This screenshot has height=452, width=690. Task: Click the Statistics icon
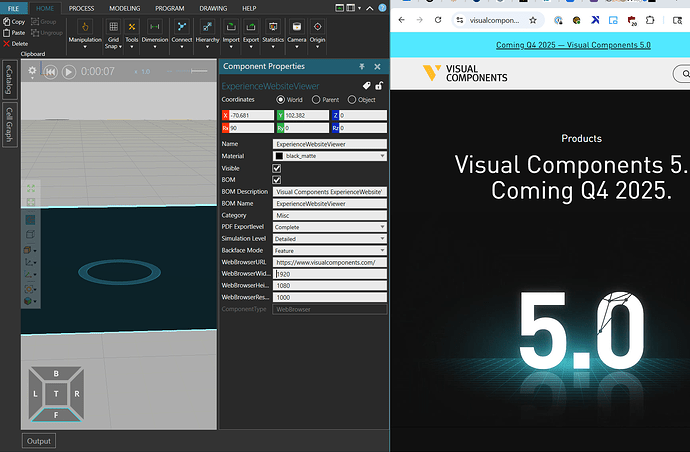click(273, 27)
